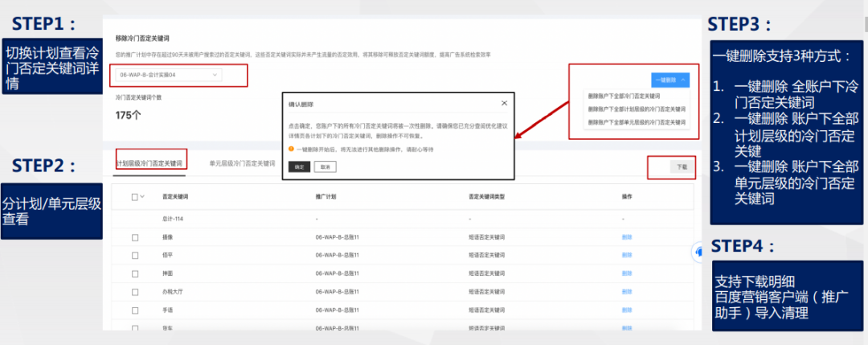Close the 确认删除 dialog with X
Image resolution: width=868 pixels, height=345 pixels.
[504, 103]
